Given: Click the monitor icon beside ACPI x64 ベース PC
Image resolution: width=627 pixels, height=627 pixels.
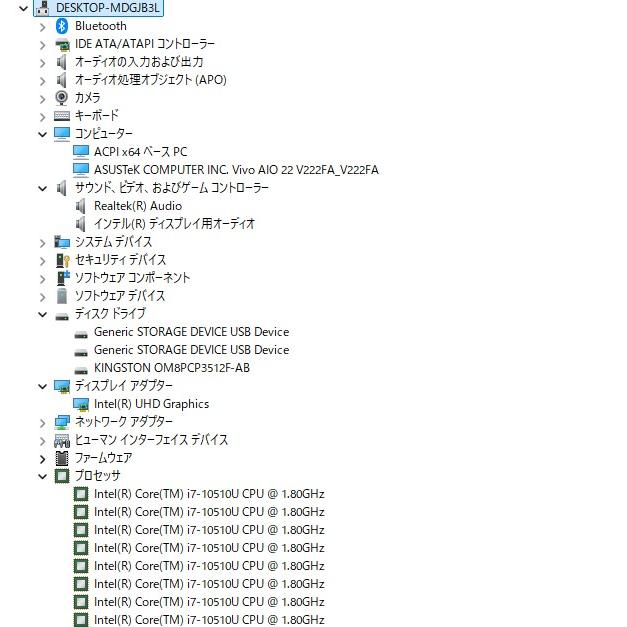Looking at the screenshot, I should (x=81, y=152).
